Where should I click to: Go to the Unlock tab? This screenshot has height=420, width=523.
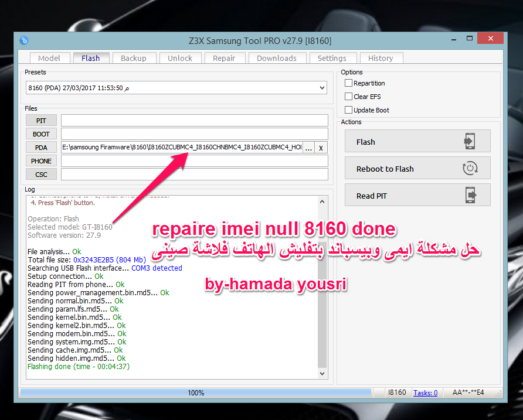click(x=180, y=58)
